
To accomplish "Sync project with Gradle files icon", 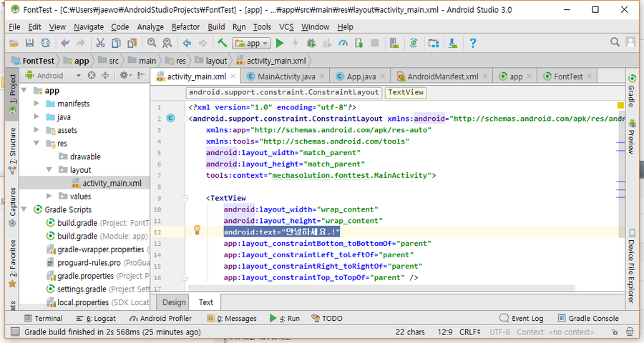I will coord(414,43).
